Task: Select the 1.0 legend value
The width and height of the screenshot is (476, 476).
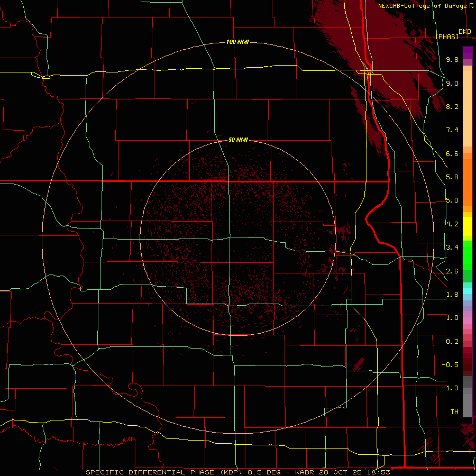Action: pos(452,318)
